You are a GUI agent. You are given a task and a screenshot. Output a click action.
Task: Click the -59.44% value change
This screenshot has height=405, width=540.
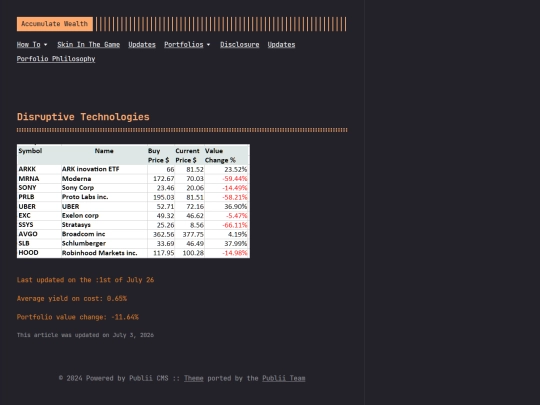pos(235,179)
